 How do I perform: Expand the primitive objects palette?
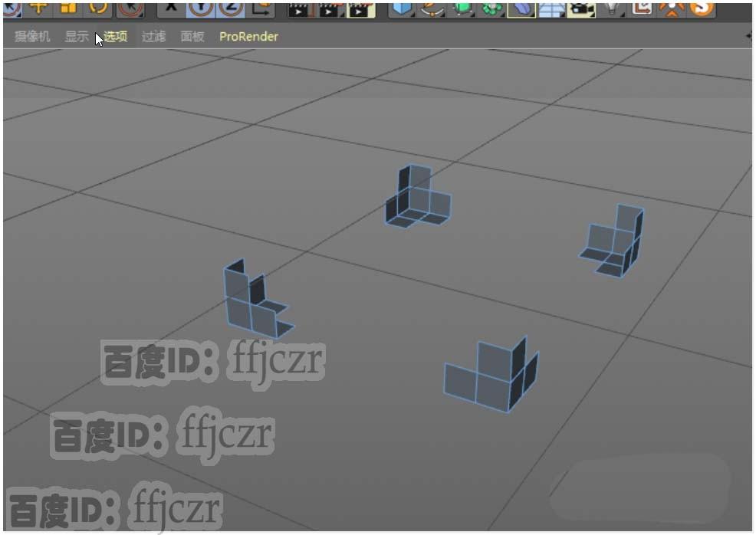(x=415, y=16)
